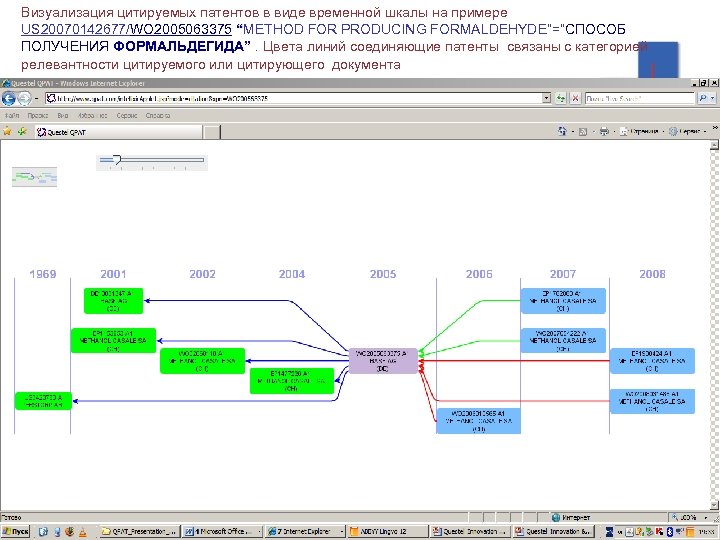Click the Print icon in the command bar
Viewport: 720px width, 540px height.
click(x=604, y=131)
